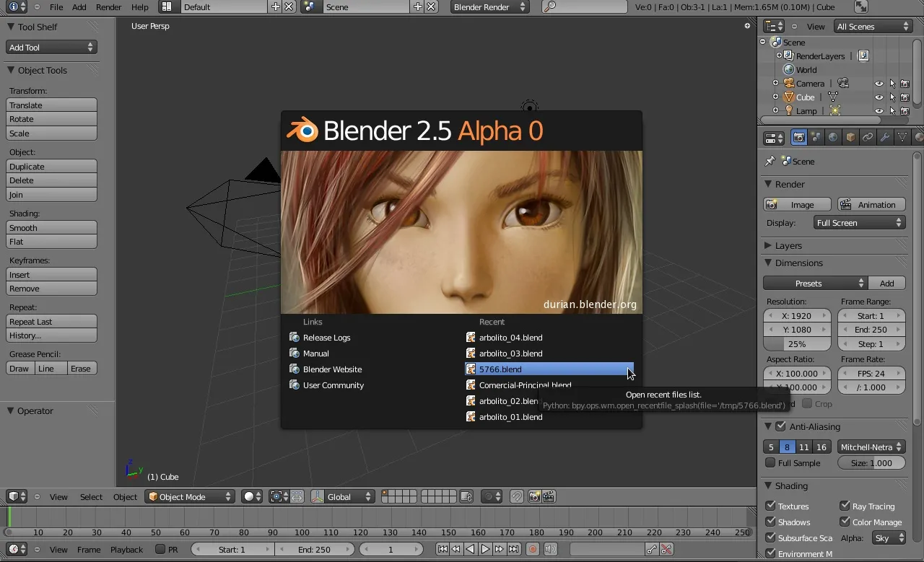Follow the Release Logs link
The image size is (924, 562).
point(327,337)
